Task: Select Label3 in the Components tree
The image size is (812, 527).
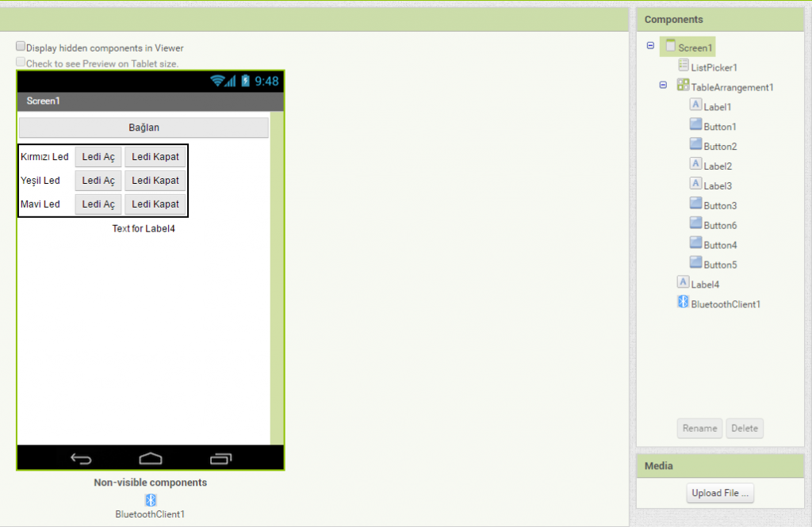Action: tap(717, 185)
